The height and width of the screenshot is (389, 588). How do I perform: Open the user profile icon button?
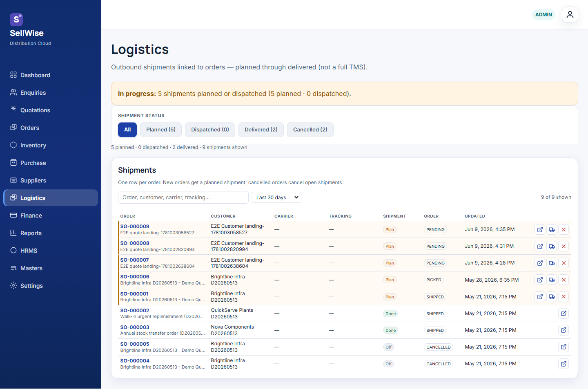tap(570, 15)
